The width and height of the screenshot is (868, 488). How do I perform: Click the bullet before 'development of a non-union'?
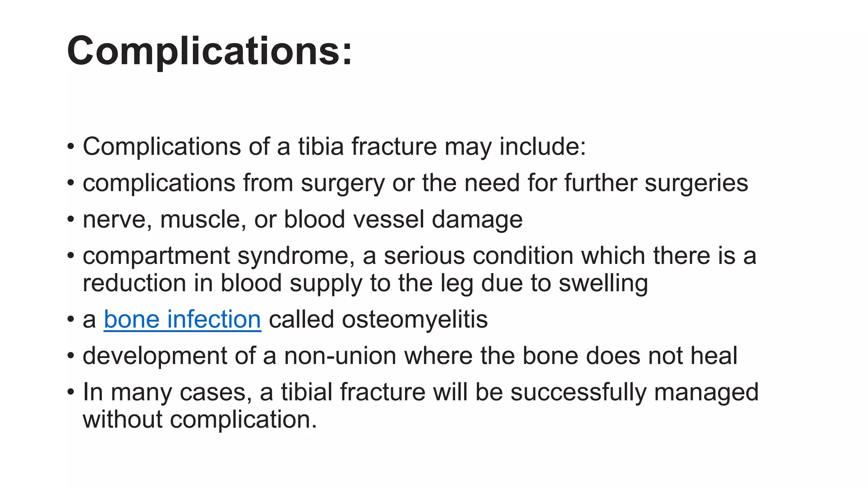point(71,356)
